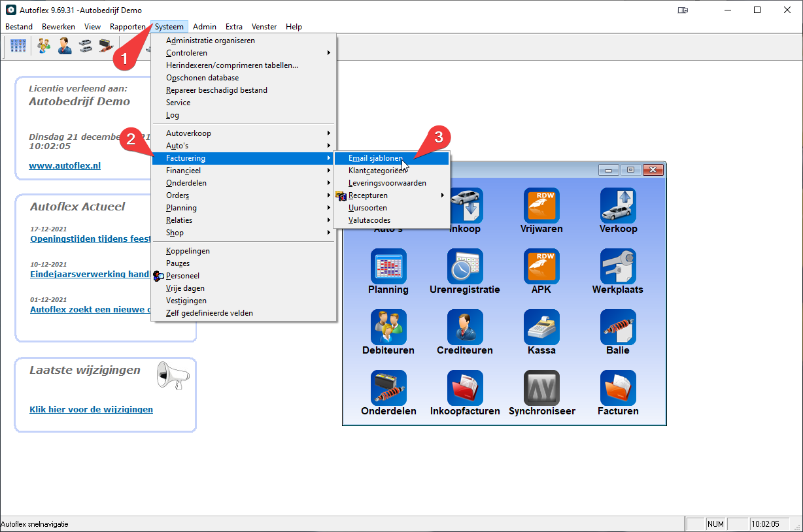
Task: Click Klik hier voor de wijzigingen link
Action: (x=91, y=410)
